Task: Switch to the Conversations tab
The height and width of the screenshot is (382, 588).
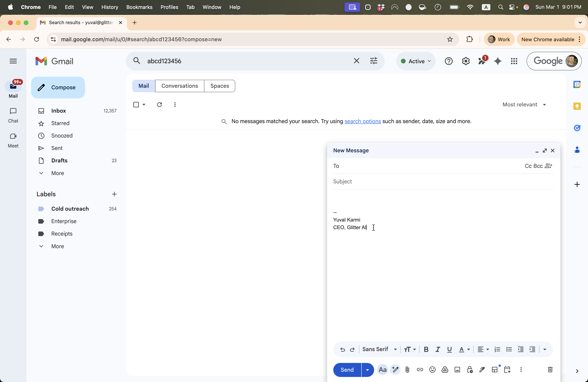Action: (180, 86)
